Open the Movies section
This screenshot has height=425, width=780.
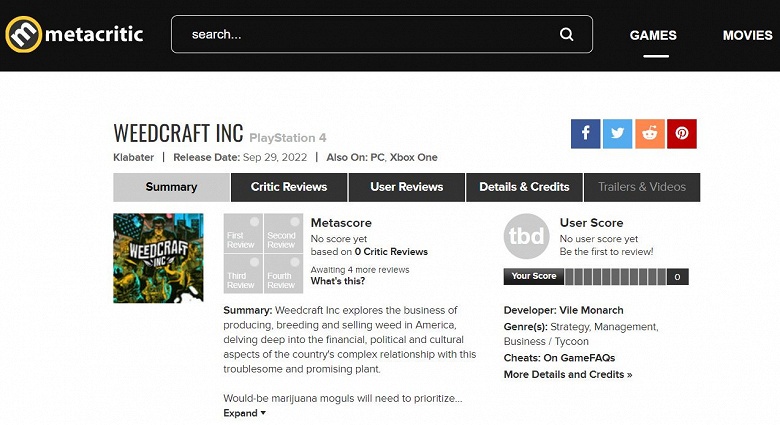click(748, 35)
